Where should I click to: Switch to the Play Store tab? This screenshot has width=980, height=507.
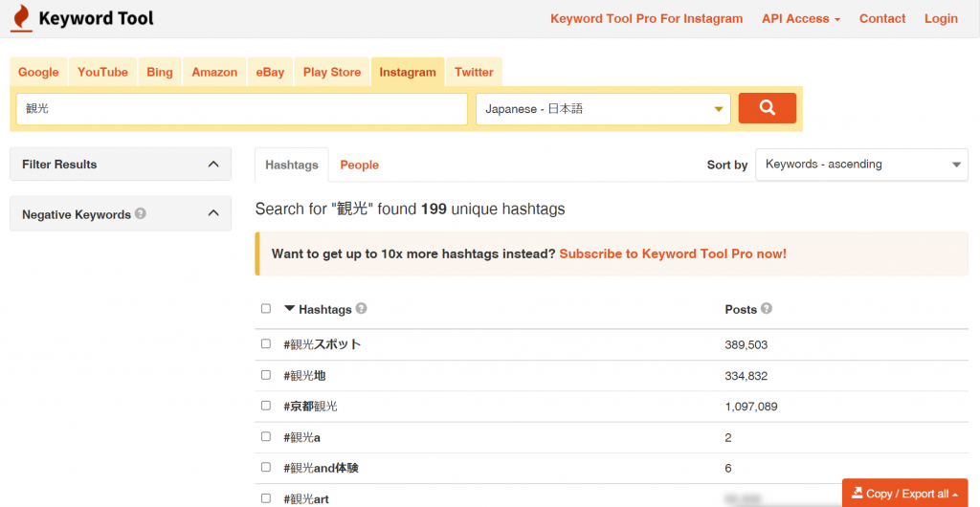click(x=332, y=72)
